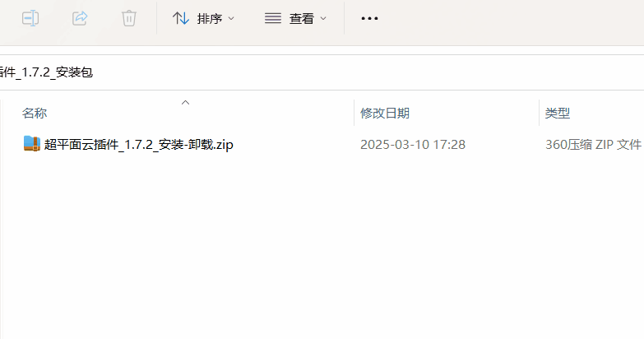Click the Share toolbar icon
Viewport: 644px width, 339px height.
(80, 18)
